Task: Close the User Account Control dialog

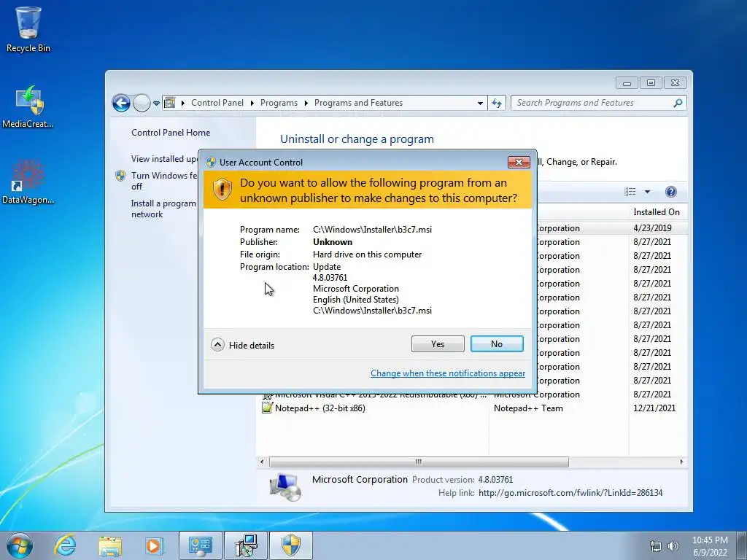Action: [519, 163]
